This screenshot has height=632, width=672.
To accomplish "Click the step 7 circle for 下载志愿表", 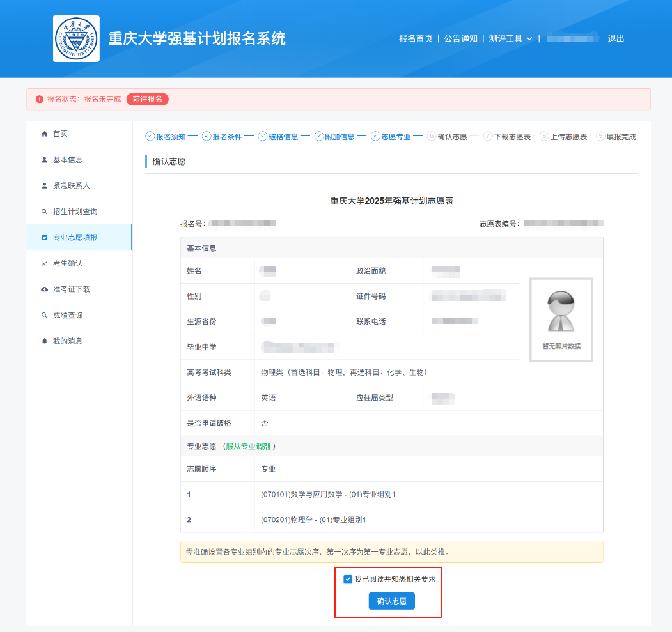I will point(488,136).
